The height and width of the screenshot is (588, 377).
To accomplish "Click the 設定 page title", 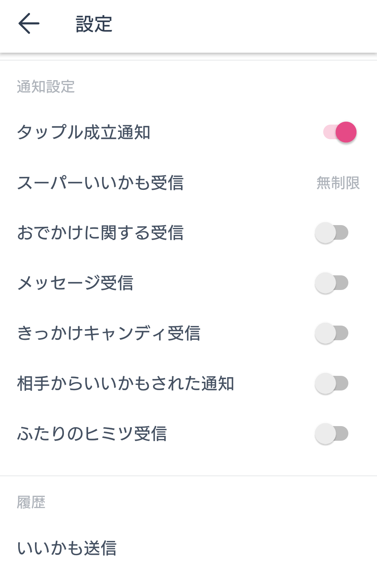I will (94, 24).
